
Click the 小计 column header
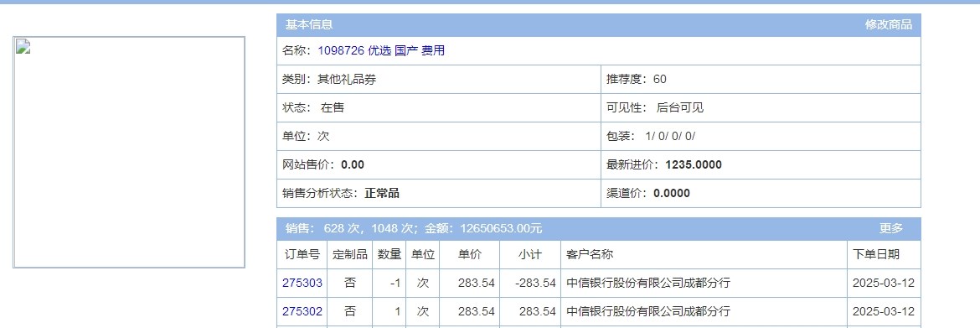click(x=530, y=255)
